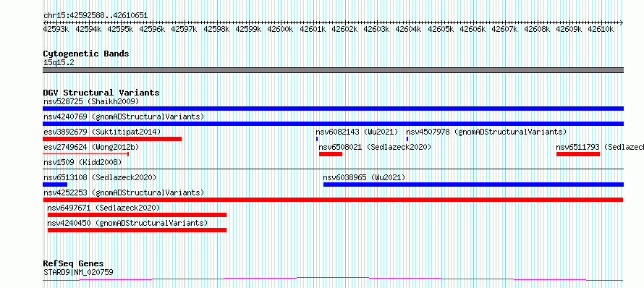This screenshot has width=644, height=288.
Task: Click the 42600k ruler tick label
Action: [280, 29]
